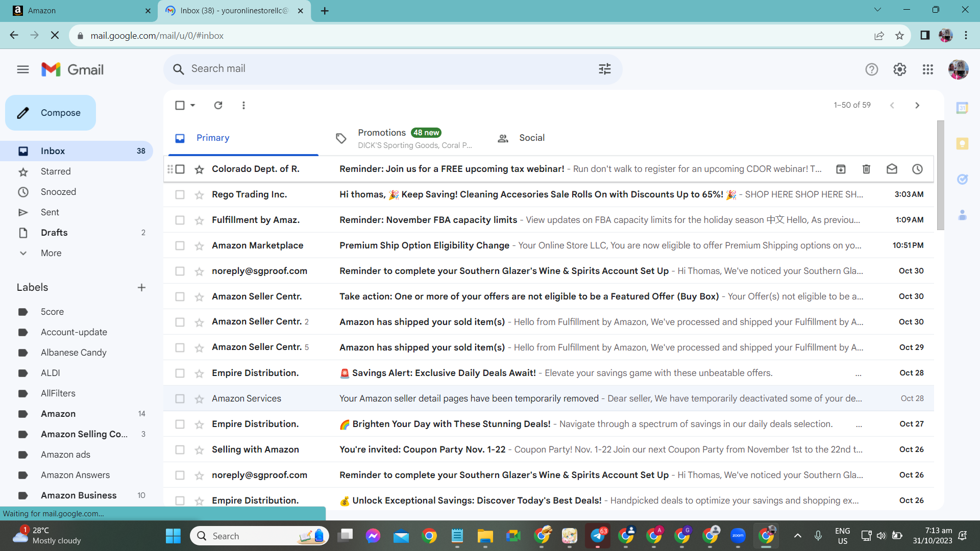Screen dimensions: 980x551
Task: Open the Settings gear icon
Action: 900,69
